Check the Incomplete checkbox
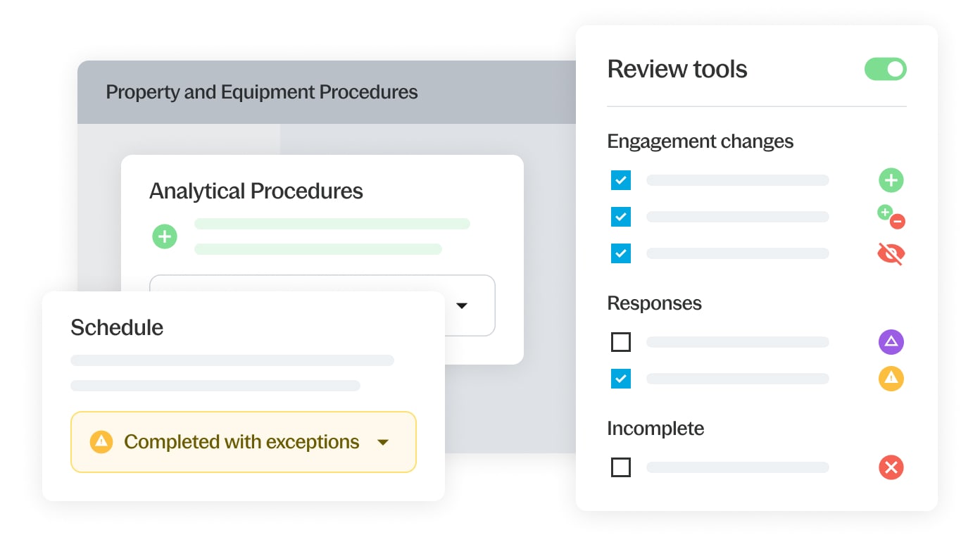This screenshot has width=980, height=549. pyautogui.click(x=620, y=467)
